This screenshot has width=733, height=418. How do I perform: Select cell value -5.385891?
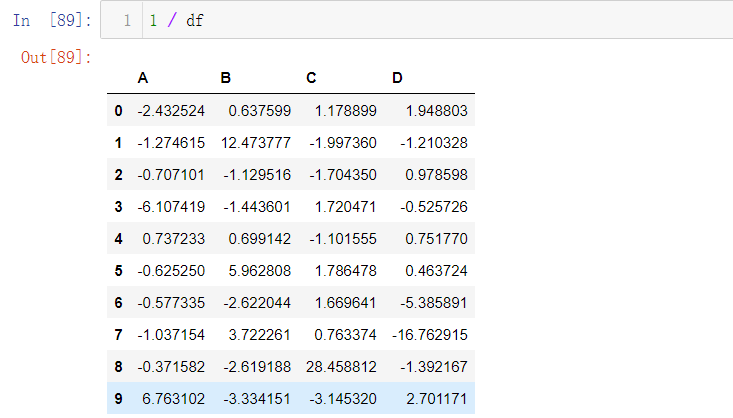point(433,303)
